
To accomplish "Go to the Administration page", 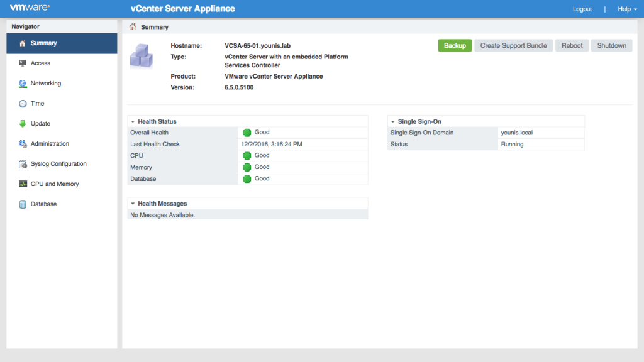I will click(62, 144).
